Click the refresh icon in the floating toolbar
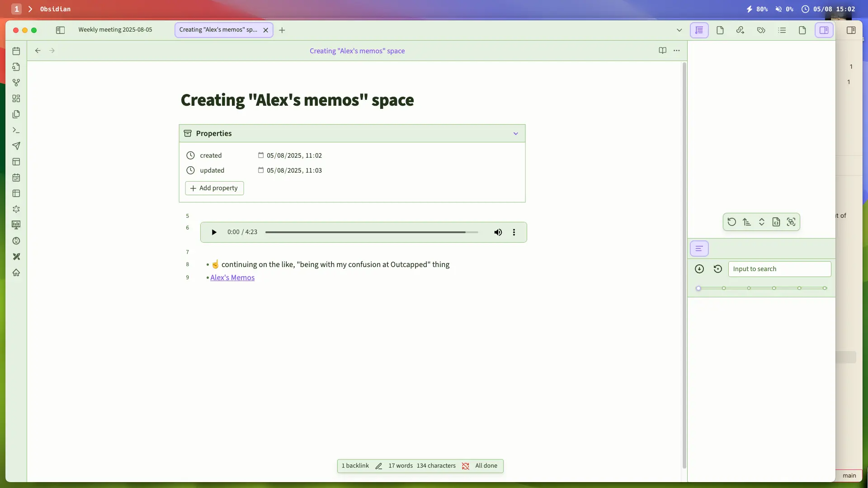This screenshot has width=868, height=488. point(731,222)
